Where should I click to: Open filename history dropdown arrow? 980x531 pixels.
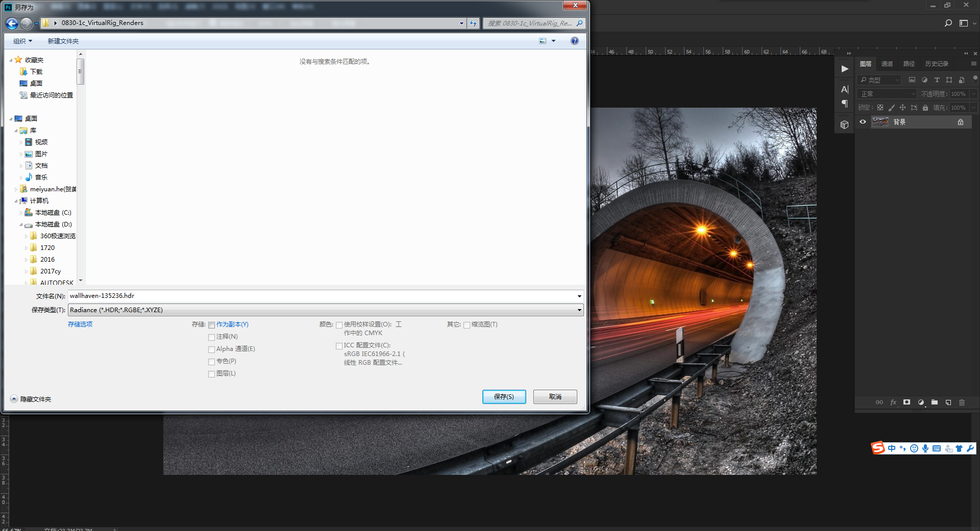579,296
